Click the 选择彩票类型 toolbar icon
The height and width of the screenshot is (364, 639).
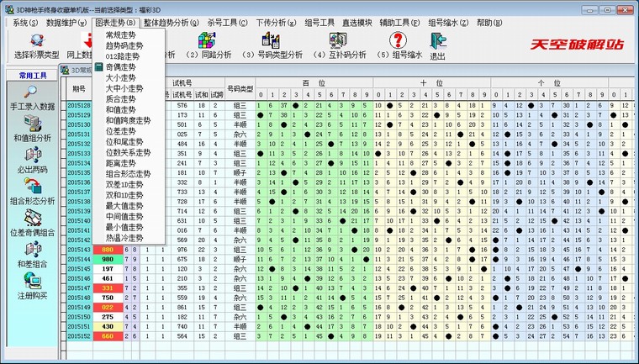36,45
